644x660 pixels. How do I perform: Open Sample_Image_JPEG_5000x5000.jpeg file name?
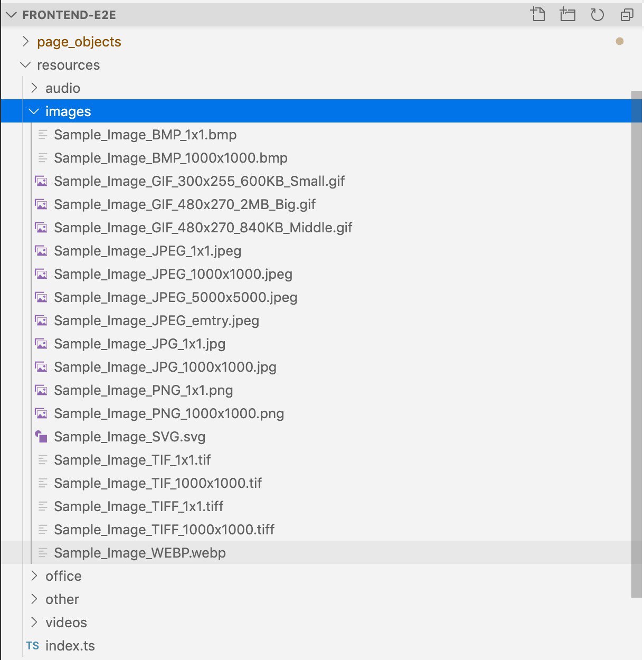pyautogui.click(x=176, y=298)
